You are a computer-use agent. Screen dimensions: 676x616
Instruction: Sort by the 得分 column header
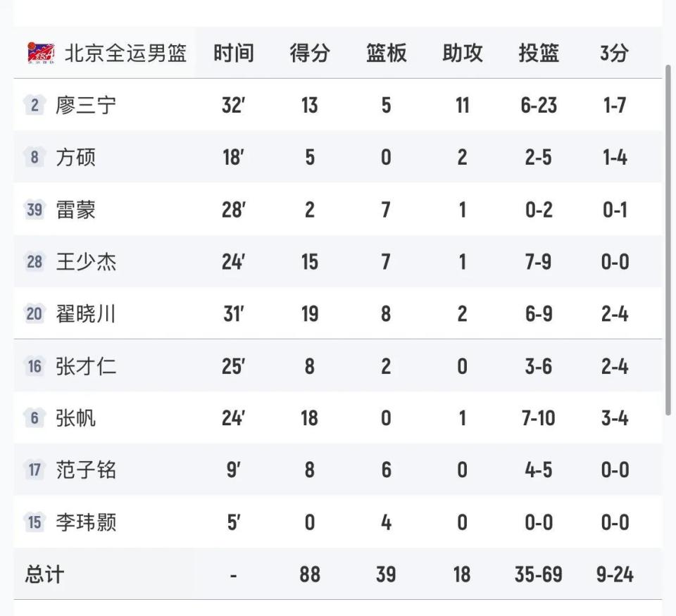pos(308,52)
